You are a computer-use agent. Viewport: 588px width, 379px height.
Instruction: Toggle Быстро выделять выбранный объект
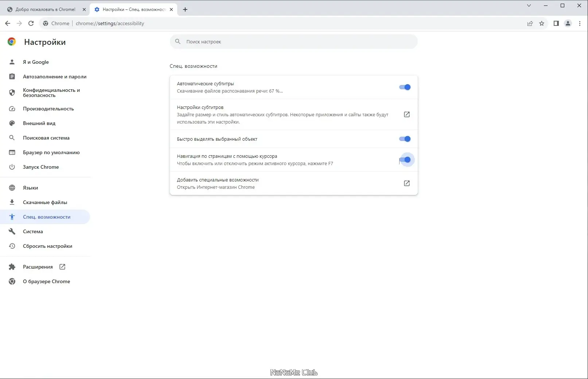point(405,139)
